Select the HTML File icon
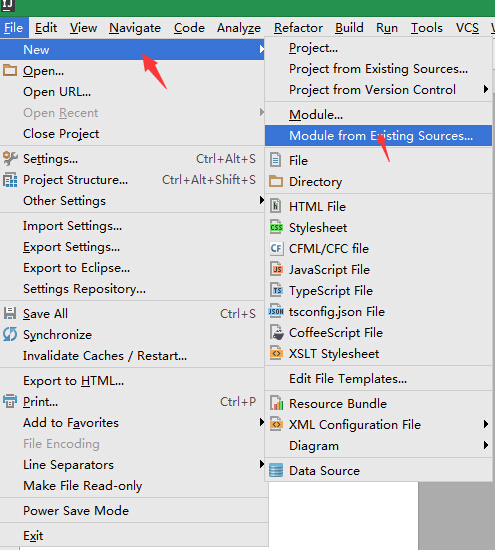The image size is (495, 550). 276,206
